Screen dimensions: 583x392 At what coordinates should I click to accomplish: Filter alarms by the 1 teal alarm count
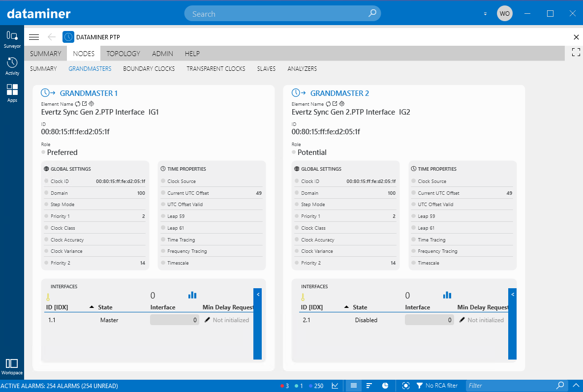coord(299,386)
